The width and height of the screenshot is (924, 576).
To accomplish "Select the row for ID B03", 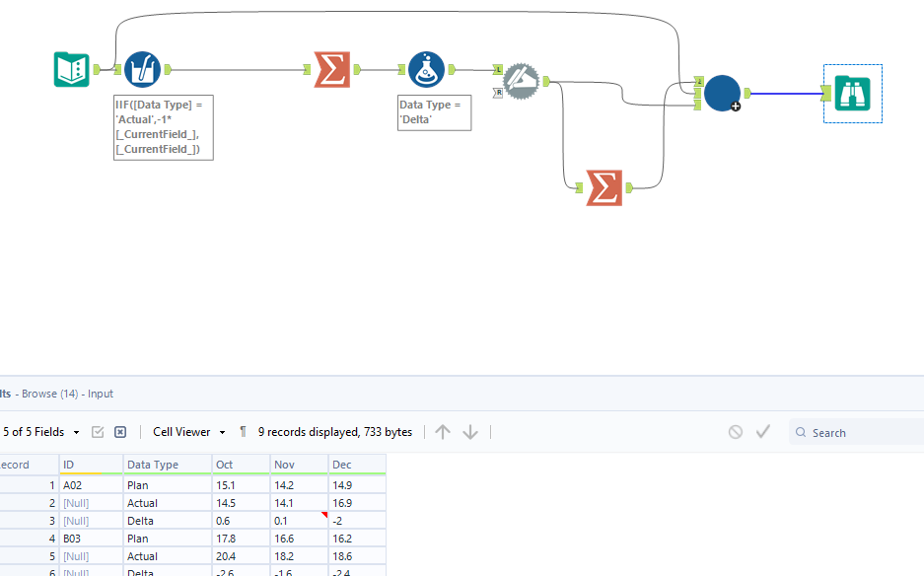I will (73, 538).
